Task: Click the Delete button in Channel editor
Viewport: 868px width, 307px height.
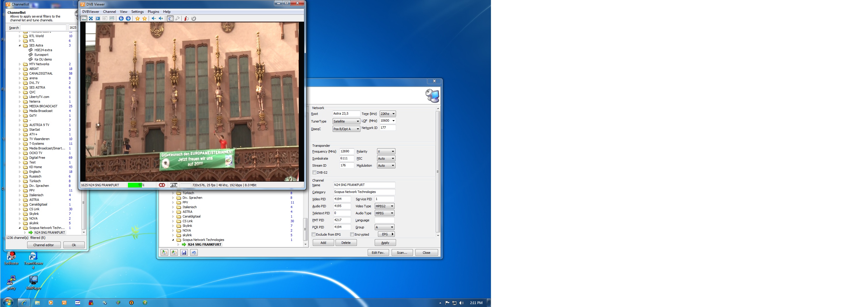Action: (x=346, y=243)
